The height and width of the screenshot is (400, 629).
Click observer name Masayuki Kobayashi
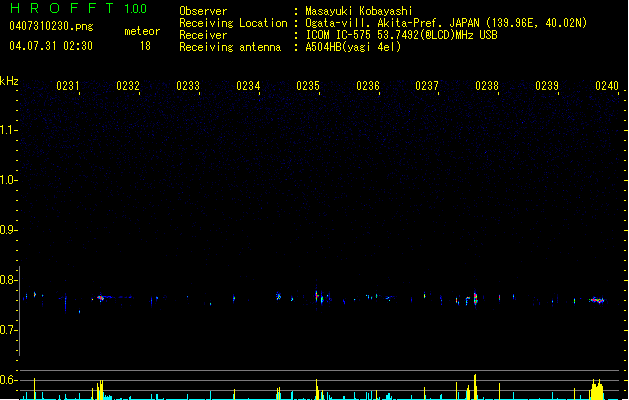click(359, 11)
